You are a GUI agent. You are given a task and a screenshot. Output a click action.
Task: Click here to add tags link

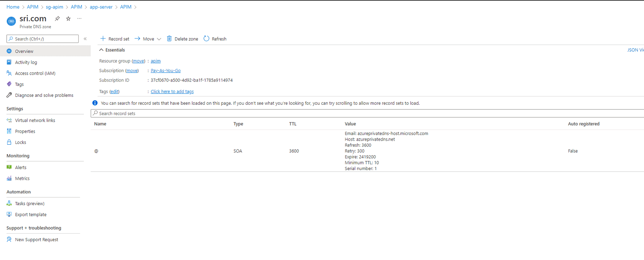click(172, 92)
